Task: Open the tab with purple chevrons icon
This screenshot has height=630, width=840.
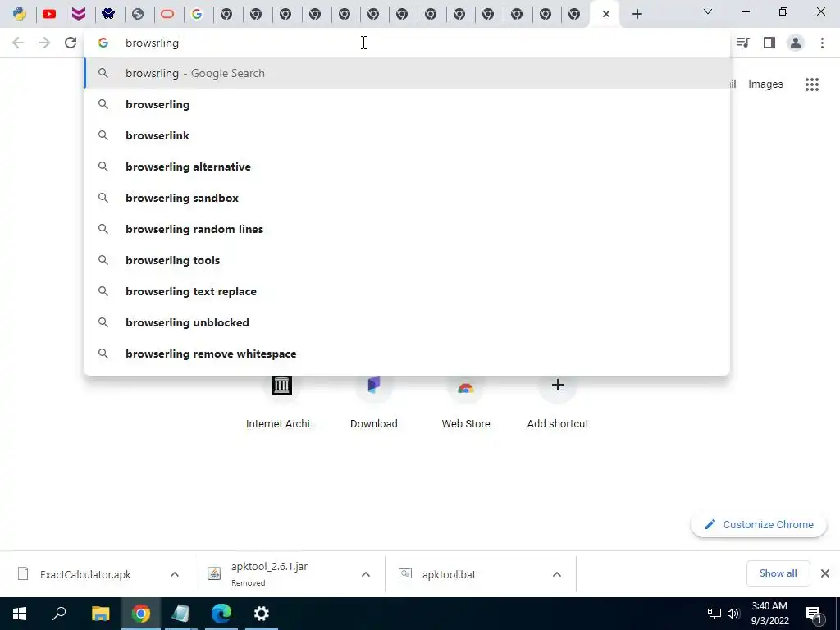Action: coord(79,14)
